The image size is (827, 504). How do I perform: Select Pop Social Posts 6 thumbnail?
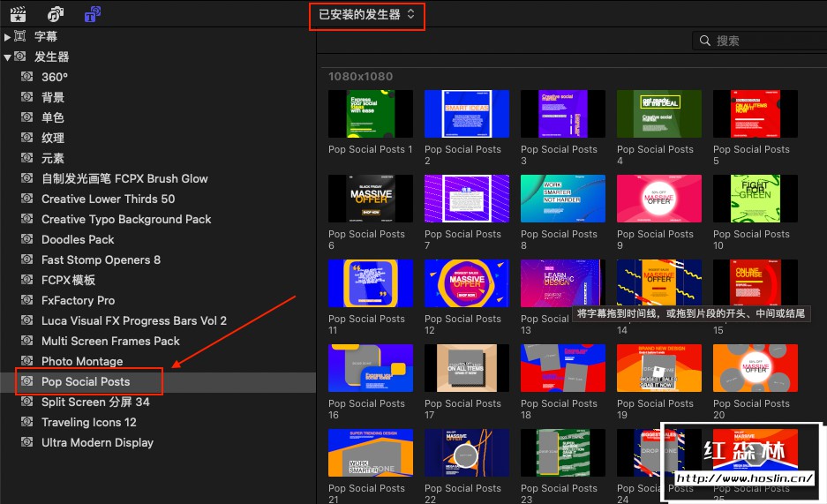tap(370, 199)
